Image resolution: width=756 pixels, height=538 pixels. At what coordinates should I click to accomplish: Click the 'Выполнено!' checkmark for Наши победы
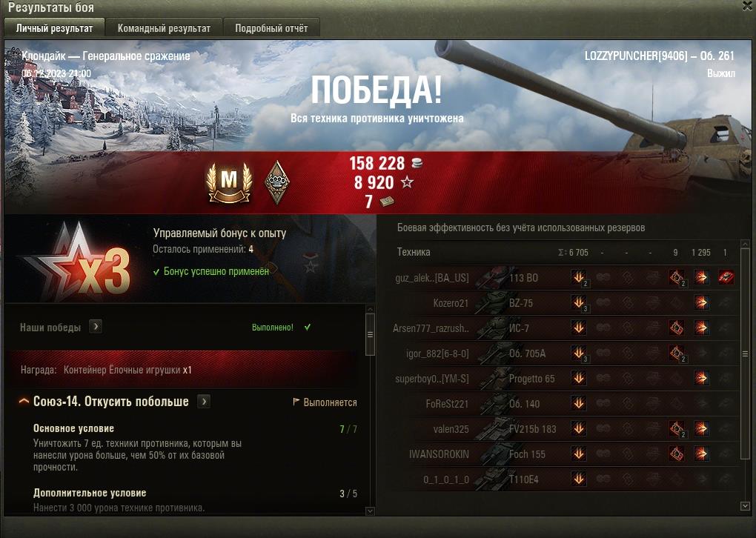(x=308, y=328)
